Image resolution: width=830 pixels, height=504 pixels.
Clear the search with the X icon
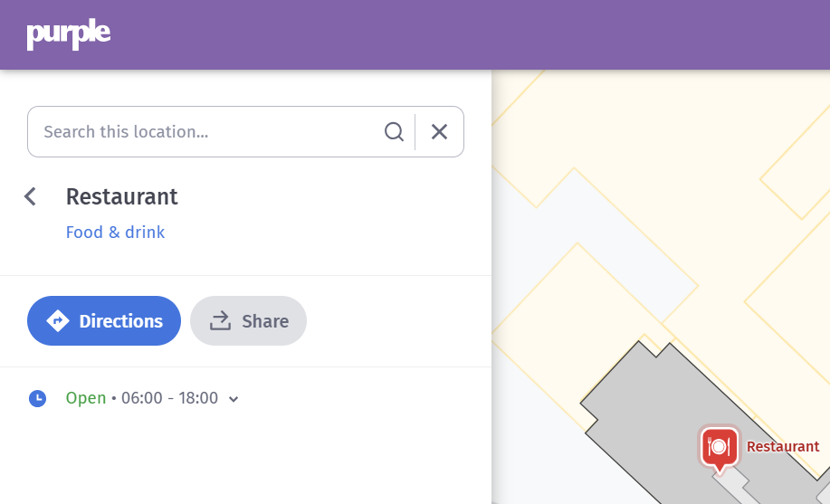[x=439, y=132]
